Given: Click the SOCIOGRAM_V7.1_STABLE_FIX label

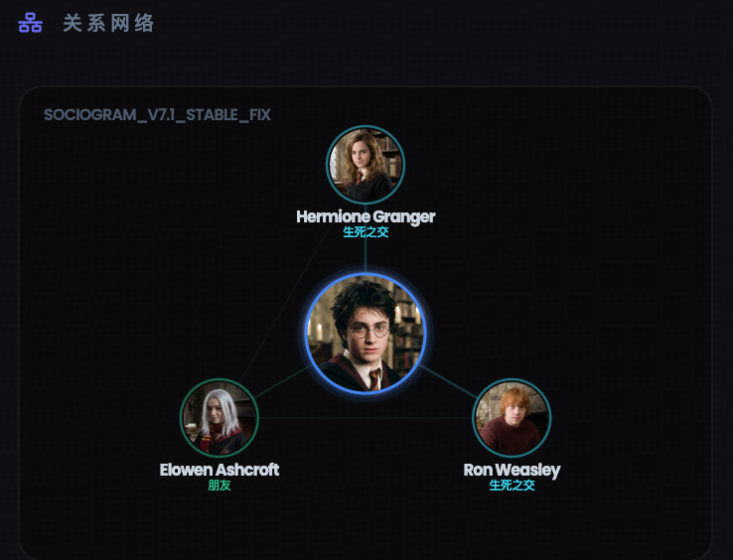Looking at the screenshot, I should click(157, 115).
